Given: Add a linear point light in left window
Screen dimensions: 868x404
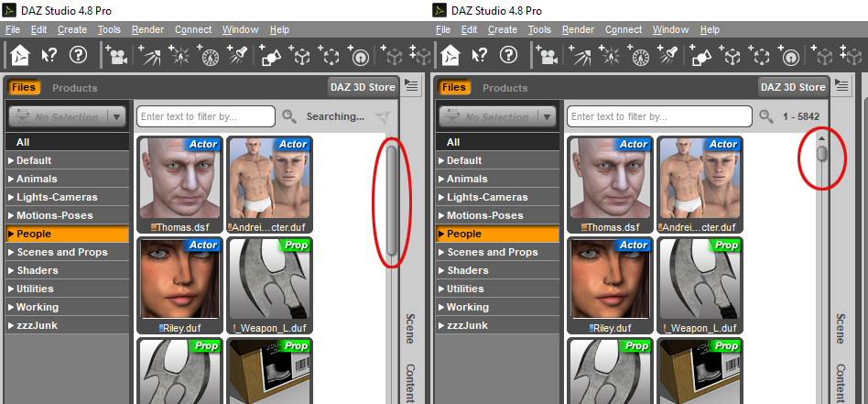Looking at the screenshot, I should 209,54.
